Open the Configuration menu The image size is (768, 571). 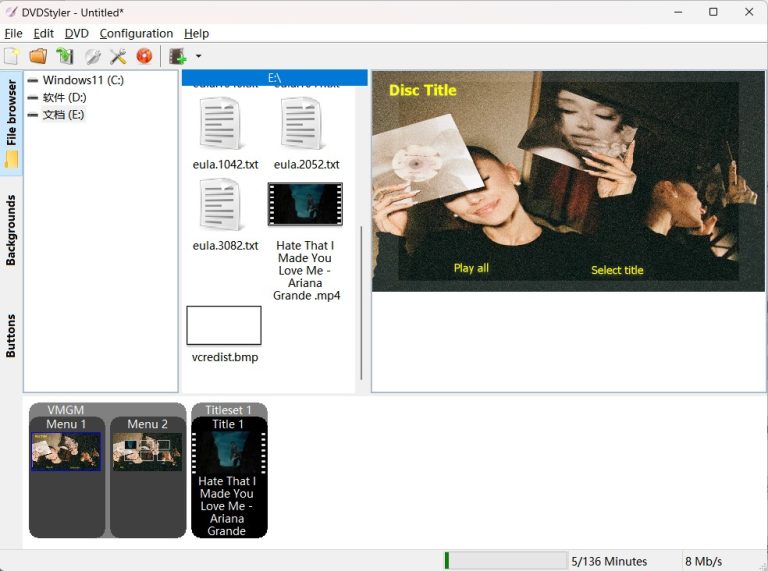(x=136, y=33)
